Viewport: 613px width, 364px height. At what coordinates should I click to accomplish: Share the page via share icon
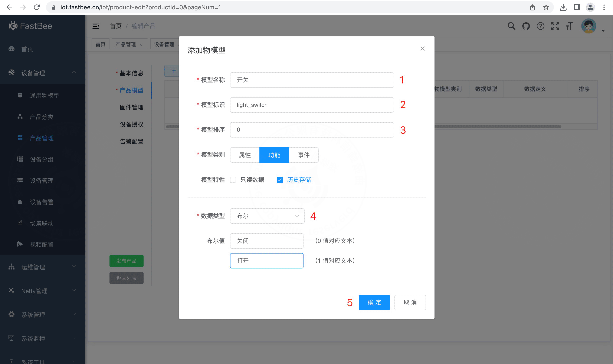pos(532,7)
